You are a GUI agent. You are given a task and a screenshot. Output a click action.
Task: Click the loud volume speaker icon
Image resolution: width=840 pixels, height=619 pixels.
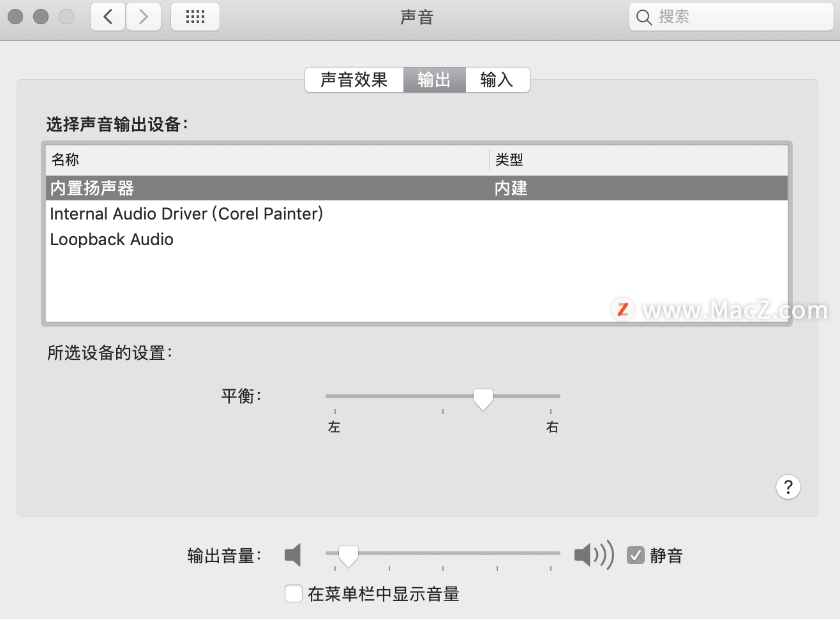pos(594,555)
